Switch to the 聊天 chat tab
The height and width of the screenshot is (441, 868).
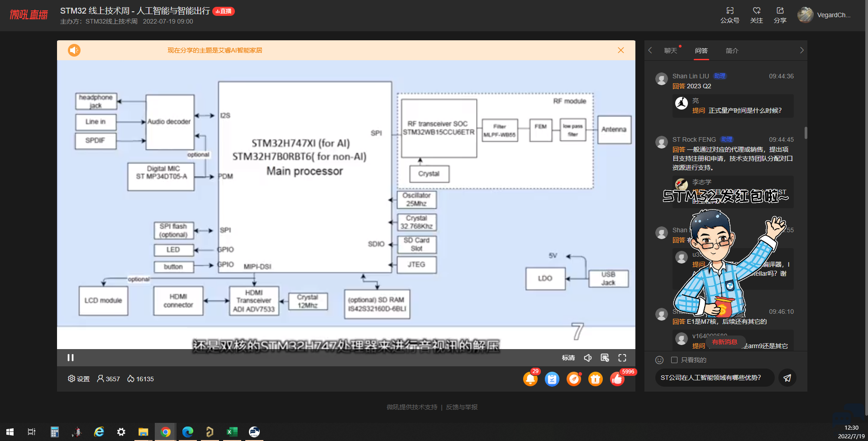671,51
